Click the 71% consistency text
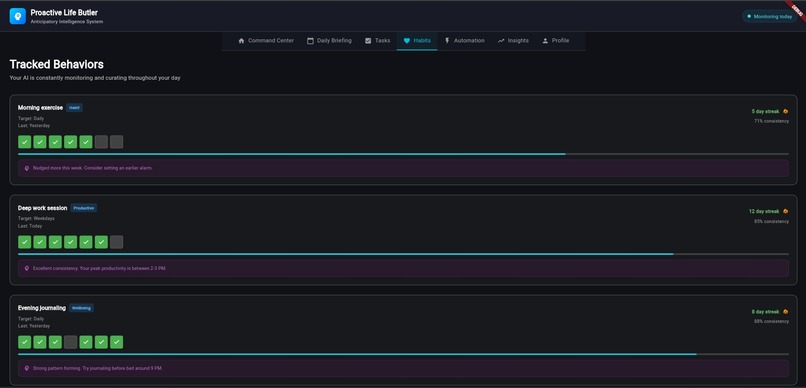 tap(771, 121)
